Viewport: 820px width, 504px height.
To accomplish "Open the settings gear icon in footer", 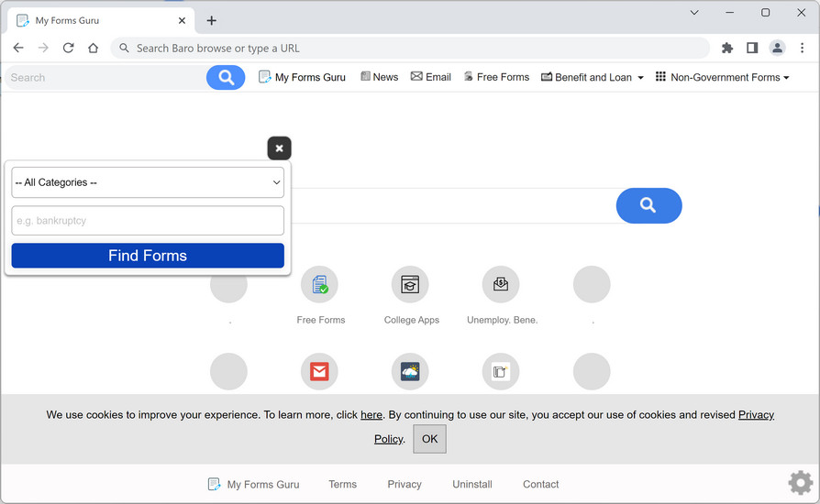I will 800,483.
